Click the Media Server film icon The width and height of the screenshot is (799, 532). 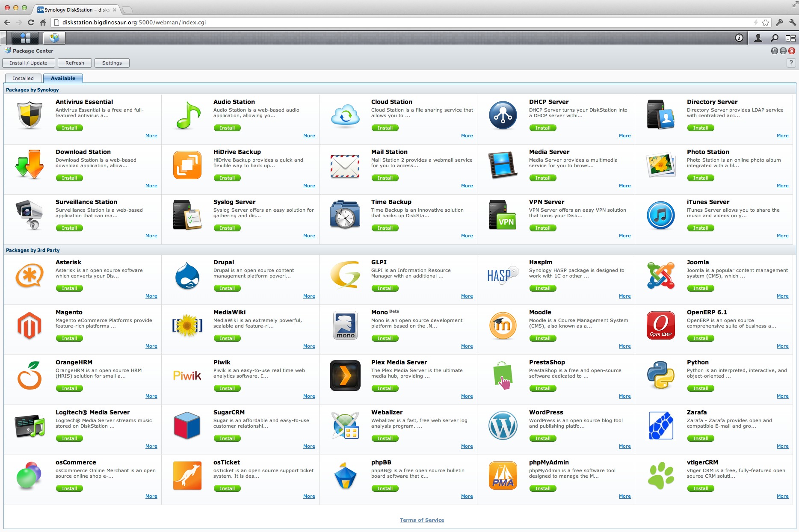503,165
